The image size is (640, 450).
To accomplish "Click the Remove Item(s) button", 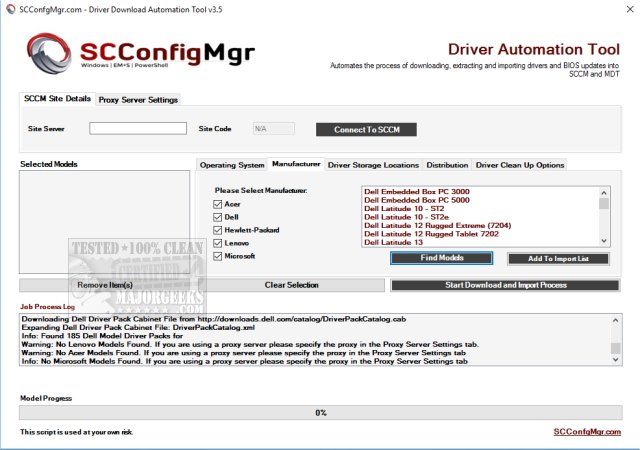I will pos(105,285).
